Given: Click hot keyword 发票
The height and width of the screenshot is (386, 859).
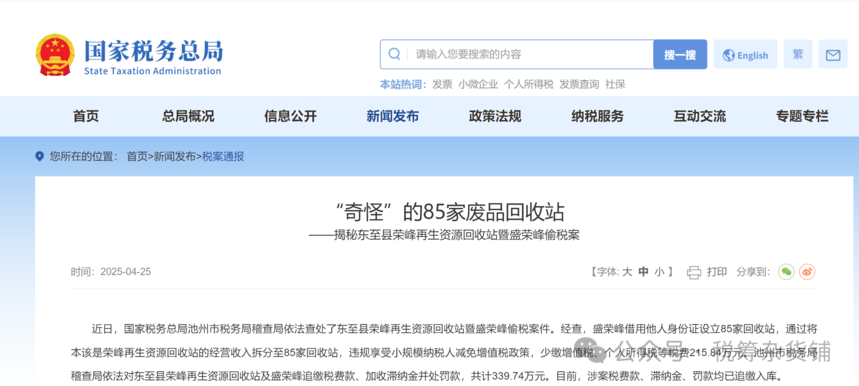Looking at the screenshot, I should coord(442,84).
